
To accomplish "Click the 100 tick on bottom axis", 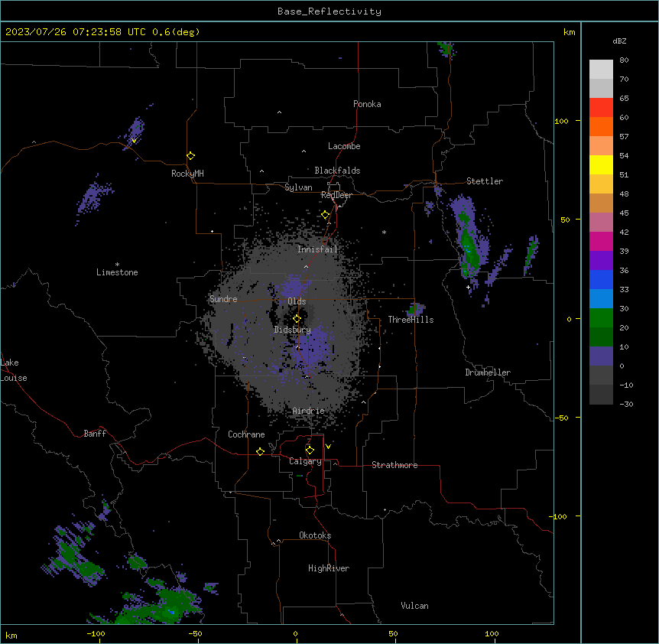I will 492,633.
